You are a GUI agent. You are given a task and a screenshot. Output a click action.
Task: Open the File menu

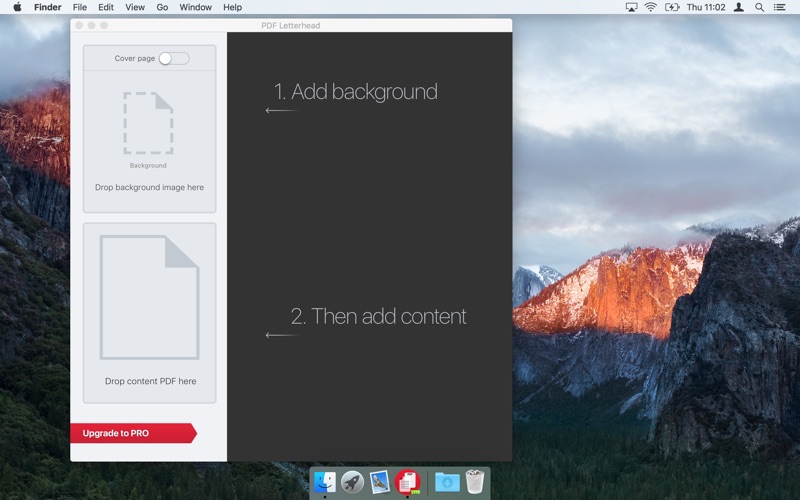pos(80,7)
